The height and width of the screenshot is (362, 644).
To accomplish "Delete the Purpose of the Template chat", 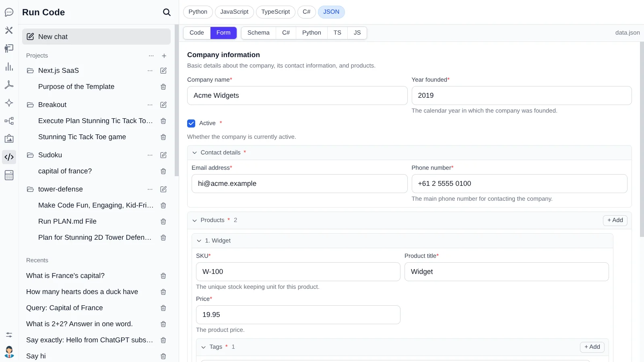I will point(163,87).
